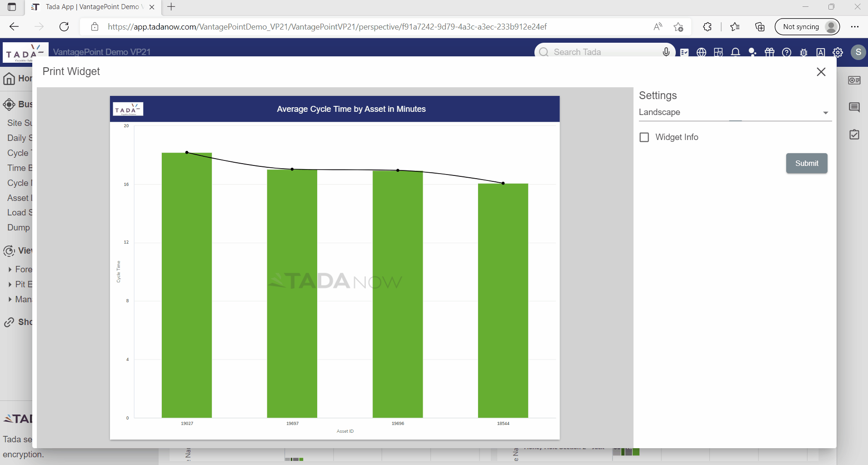Open the survey checklist icon in header
Viewport: 868px width, 465px height.
pyautogui.click(x=684, y=52)
